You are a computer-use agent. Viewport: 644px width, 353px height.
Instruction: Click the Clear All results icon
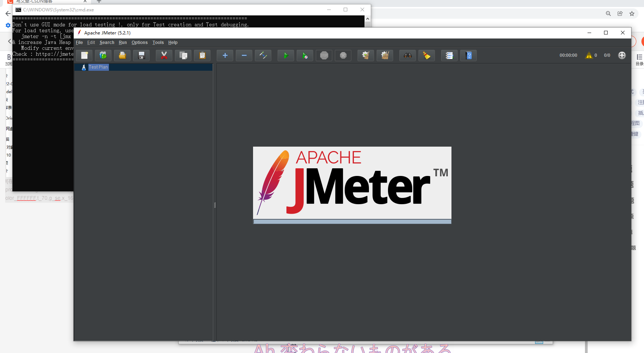(385, 55)
